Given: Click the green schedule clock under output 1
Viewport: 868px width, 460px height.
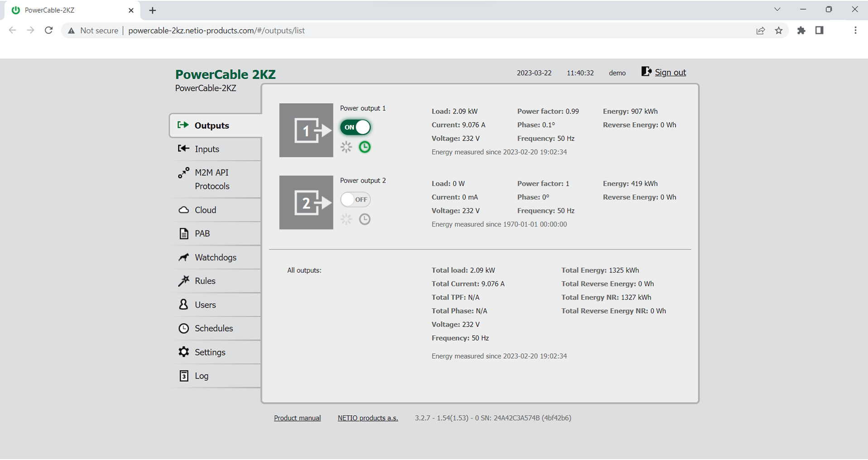Looking at the screenshot, I should click(x=364, y=147).
